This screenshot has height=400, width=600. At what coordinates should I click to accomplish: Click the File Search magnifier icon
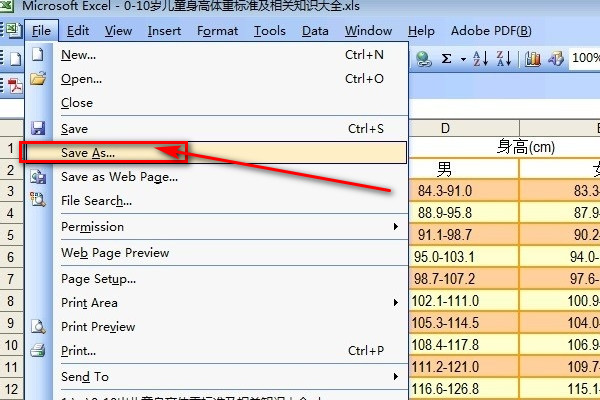point(38,200)
